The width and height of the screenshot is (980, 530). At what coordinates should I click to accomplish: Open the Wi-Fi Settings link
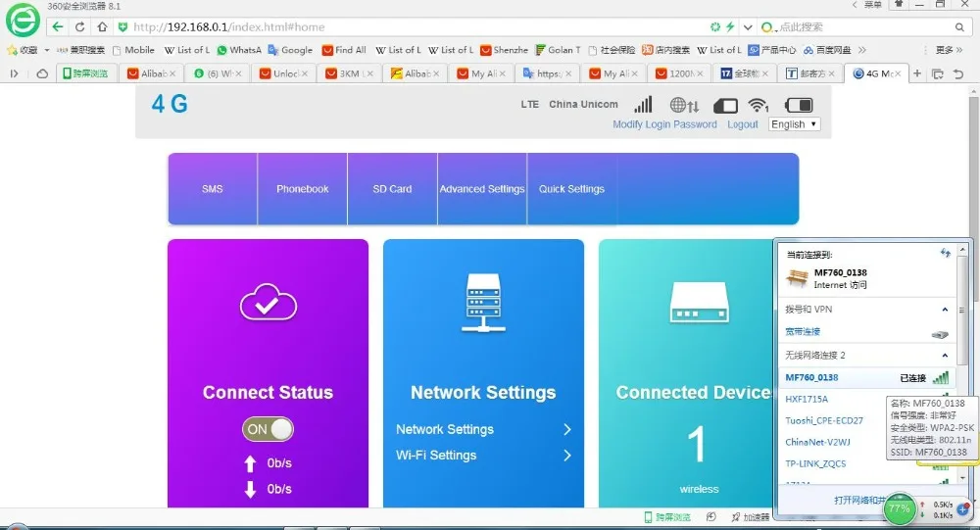point(436,455)
